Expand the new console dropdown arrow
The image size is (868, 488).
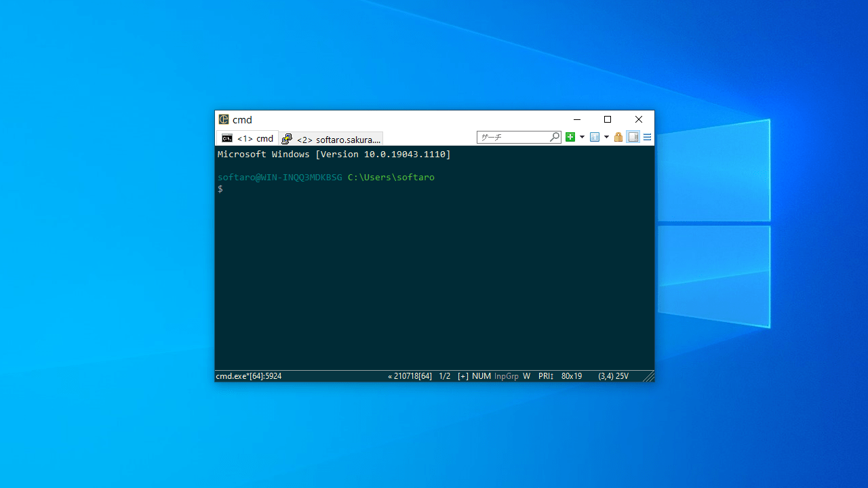coord(582,138)
